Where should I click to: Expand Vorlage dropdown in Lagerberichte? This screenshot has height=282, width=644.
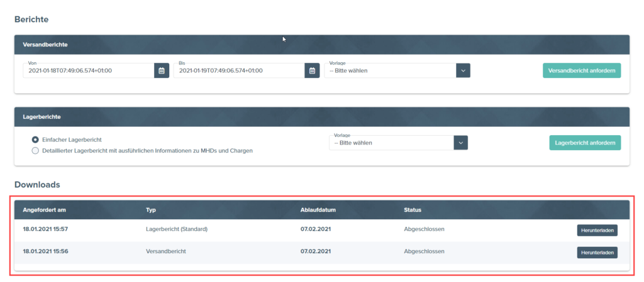pos(461,143)
